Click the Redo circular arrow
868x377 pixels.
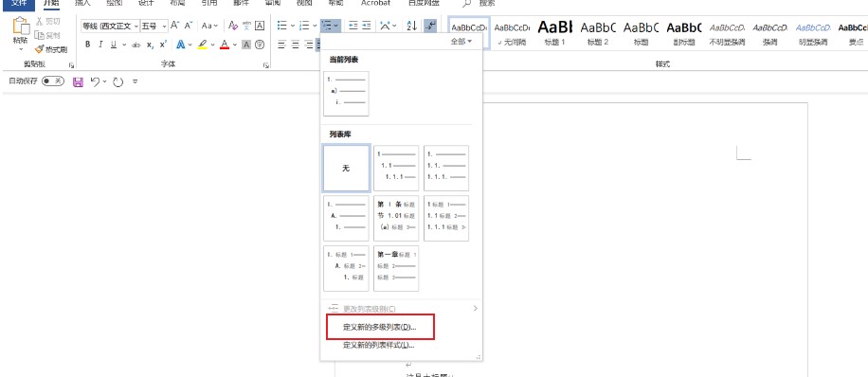pyautogui.click(x=118, y=81)
